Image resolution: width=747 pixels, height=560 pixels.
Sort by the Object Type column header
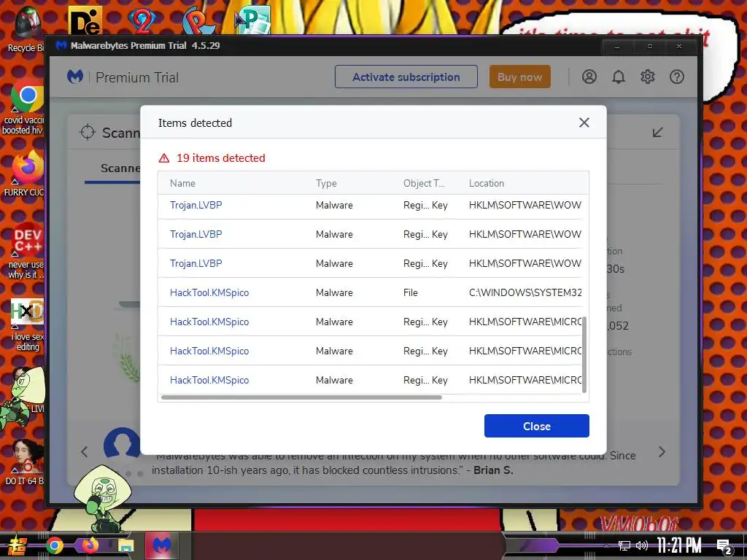(x=424, y=183)
